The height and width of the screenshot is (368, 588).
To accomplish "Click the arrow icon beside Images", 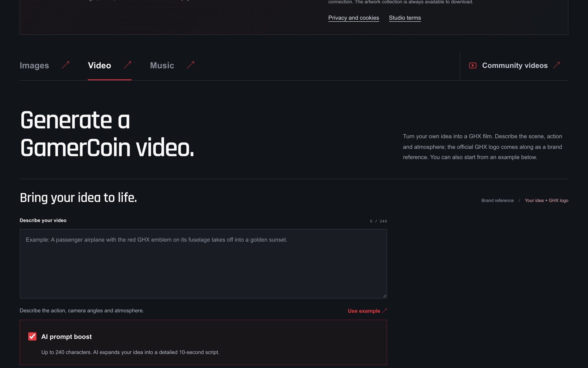I will point(65,65).
